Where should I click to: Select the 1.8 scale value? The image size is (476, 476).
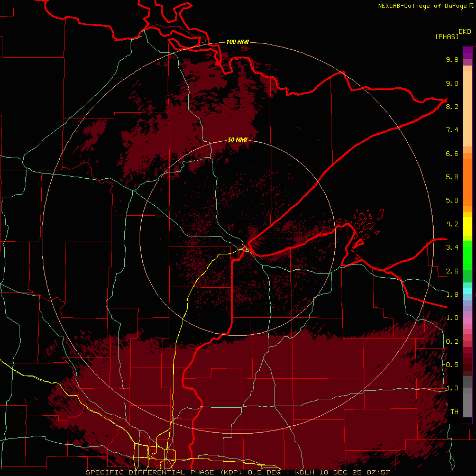click(452, 295)
